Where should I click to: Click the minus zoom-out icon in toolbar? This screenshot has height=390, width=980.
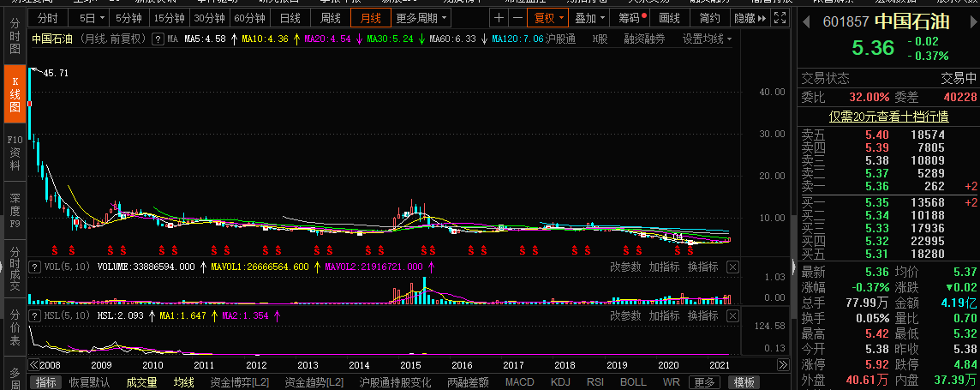(x=517, y=17)
